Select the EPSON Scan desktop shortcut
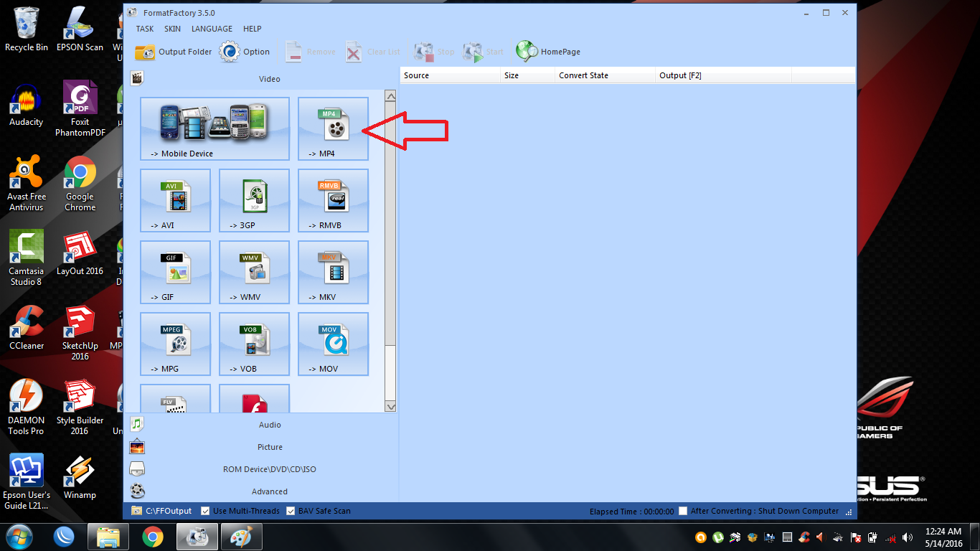 pos(80,29)
